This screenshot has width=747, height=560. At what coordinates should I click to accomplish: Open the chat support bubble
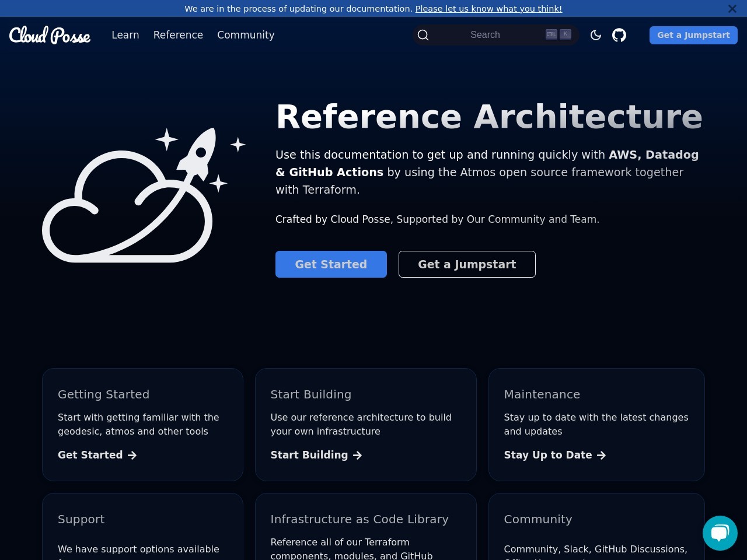click(x=720, y=533)
